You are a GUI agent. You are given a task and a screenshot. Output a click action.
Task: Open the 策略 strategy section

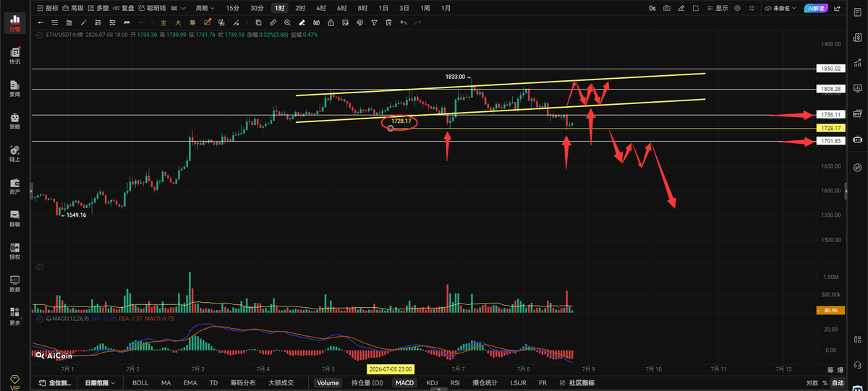pyautogui.click(x=14, y=121)
